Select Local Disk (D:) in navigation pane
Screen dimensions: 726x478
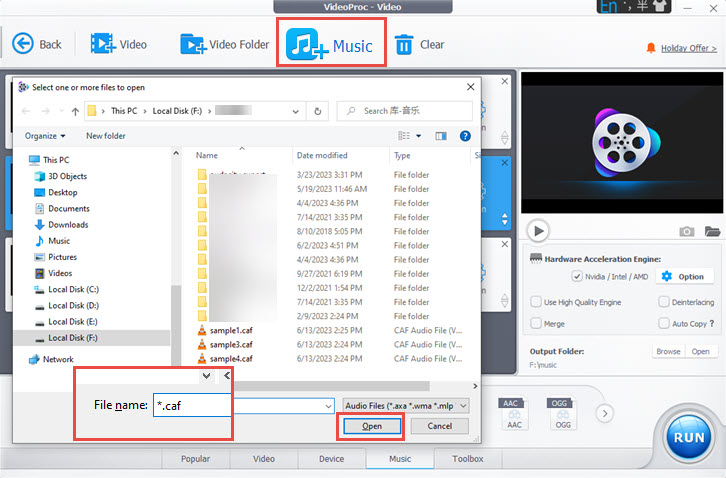pyautogui.click(x=73, y=306)
